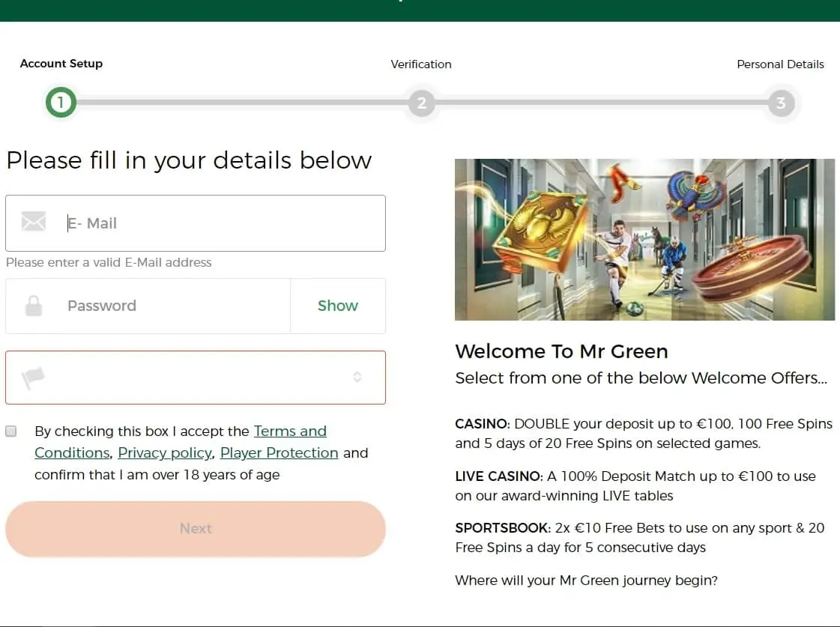Click the envelope icon in the E-Mail field
This screenshot has width=840, height=627.
tap(34, 221)
